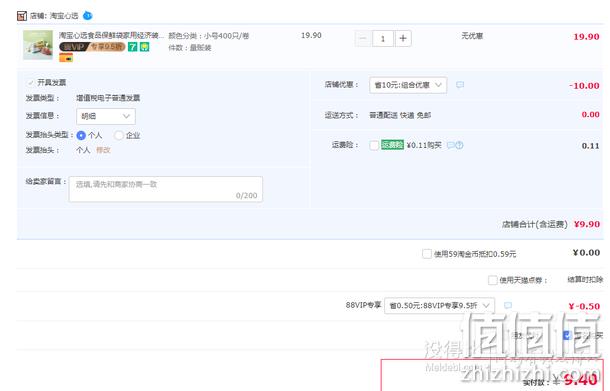610x391 pixels.
Task: Toggle the 开具发票 invoice checkbox
Action: [30, 82]
